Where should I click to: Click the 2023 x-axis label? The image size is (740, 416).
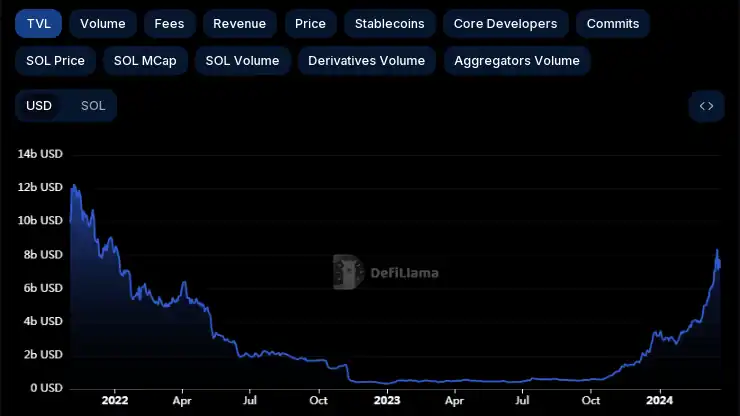click(x=387, y=401)
